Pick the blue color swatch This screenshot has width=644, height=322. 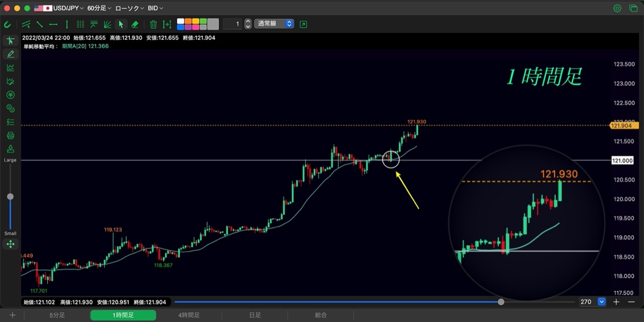(180, 27)
